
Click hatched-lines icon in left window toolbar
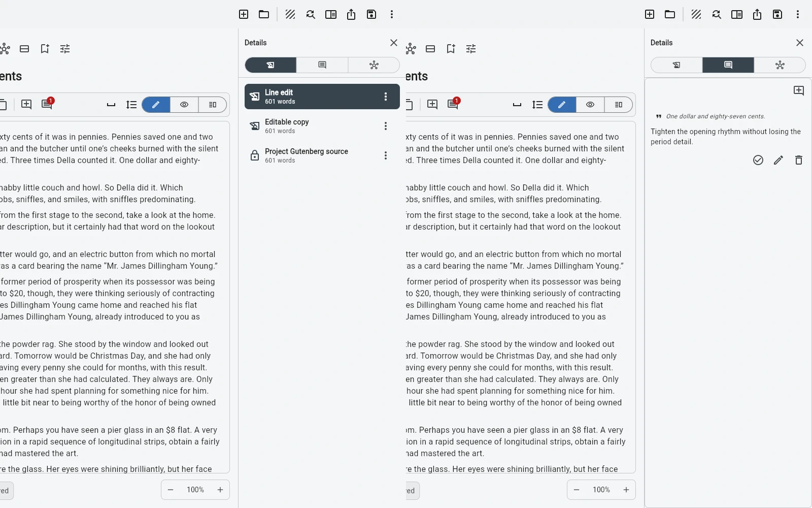coord(290,14)
